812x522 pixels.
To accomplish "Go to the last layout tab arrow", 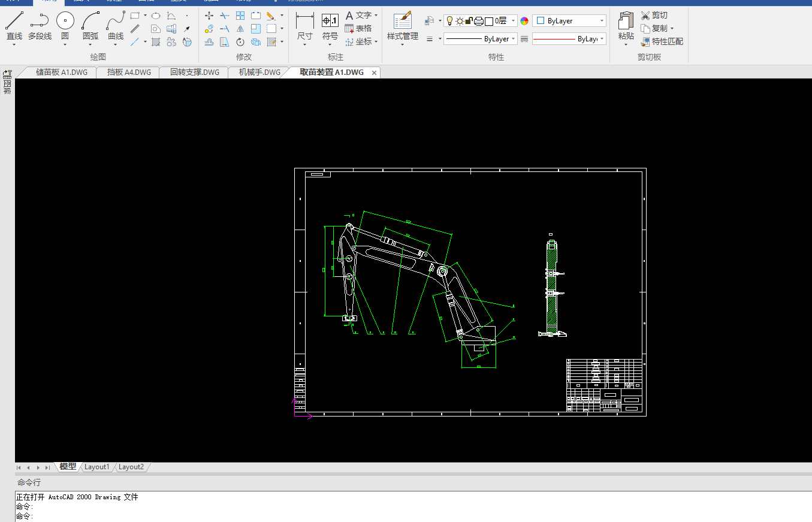I will (x=48, y=467).
